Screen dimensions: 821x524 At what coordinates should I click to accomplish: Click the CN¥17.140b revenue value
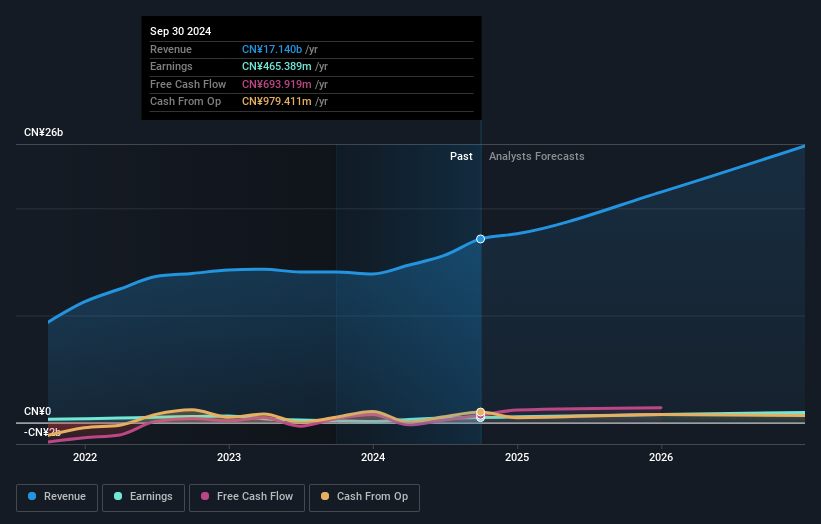272,49
